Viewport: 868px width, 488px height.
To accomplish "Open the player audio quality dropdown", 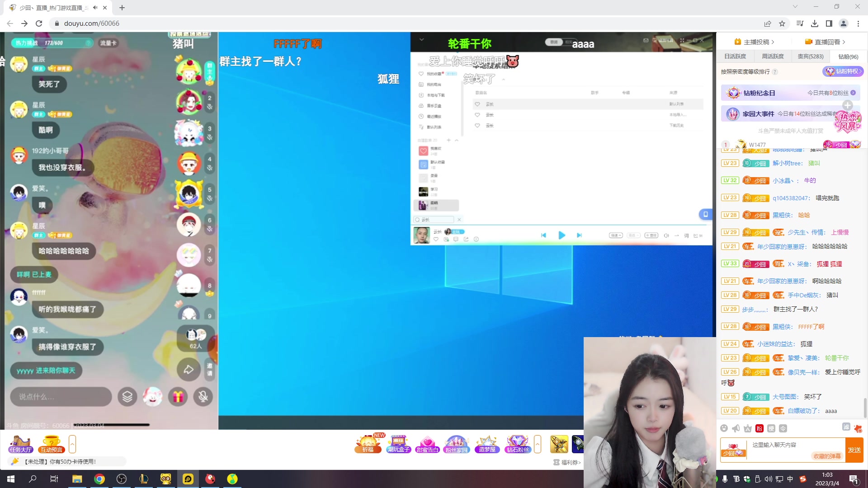I will pos(633,235).
